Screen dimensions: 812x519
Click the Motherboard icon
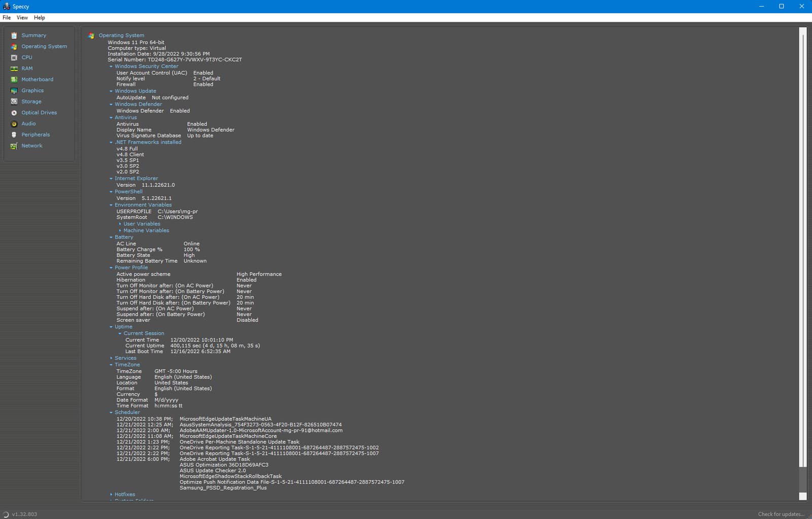[14, 80]
